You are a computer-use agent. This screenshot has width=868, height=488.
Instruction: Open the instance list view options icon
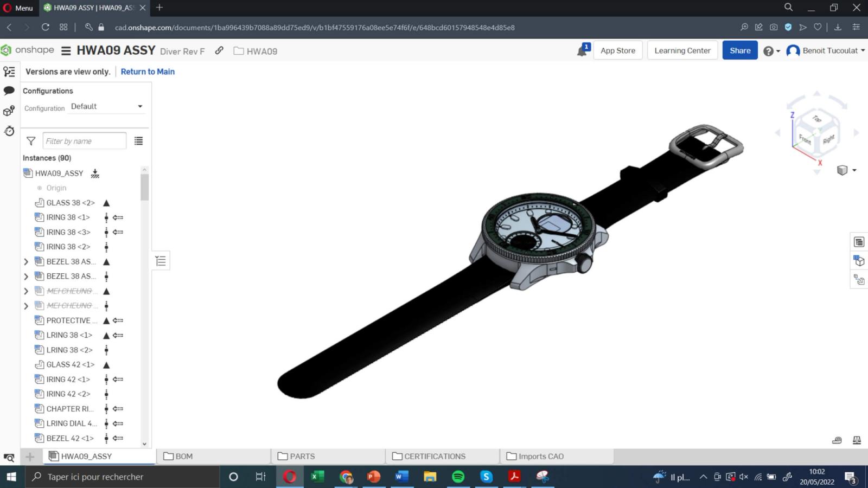click(138, 140)
